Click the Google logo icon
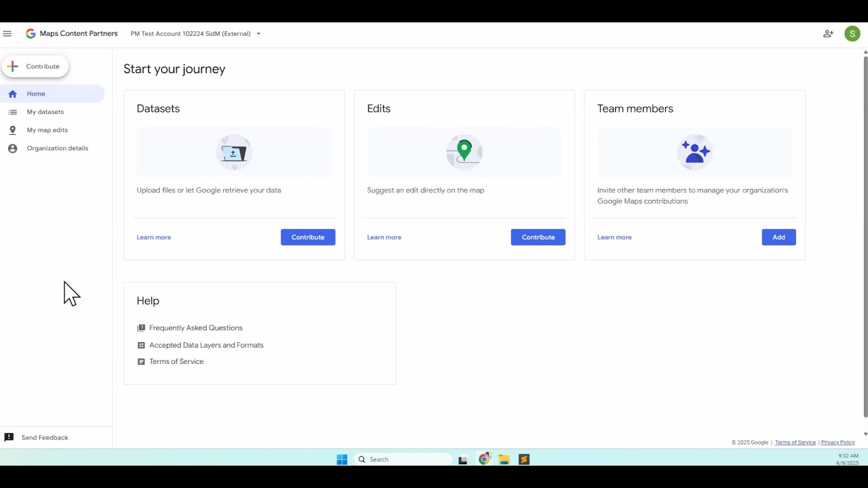The width and height of the screenshot is (868, 488). pyautogui.click(x=31, y=34)
